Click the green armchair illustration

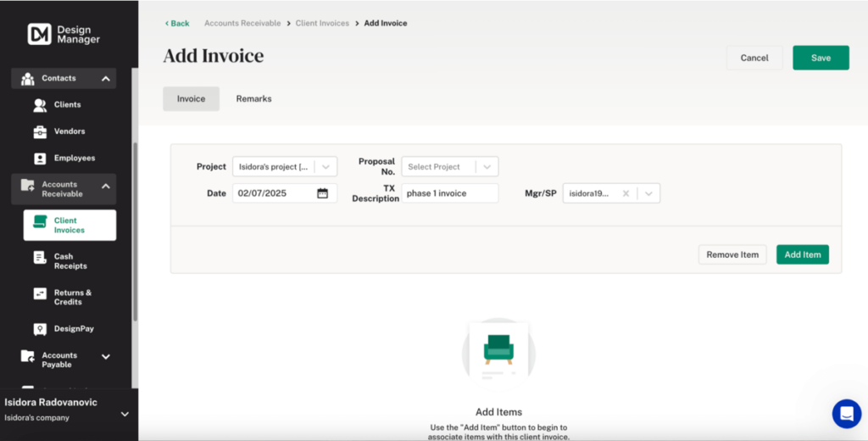(498, 349)
